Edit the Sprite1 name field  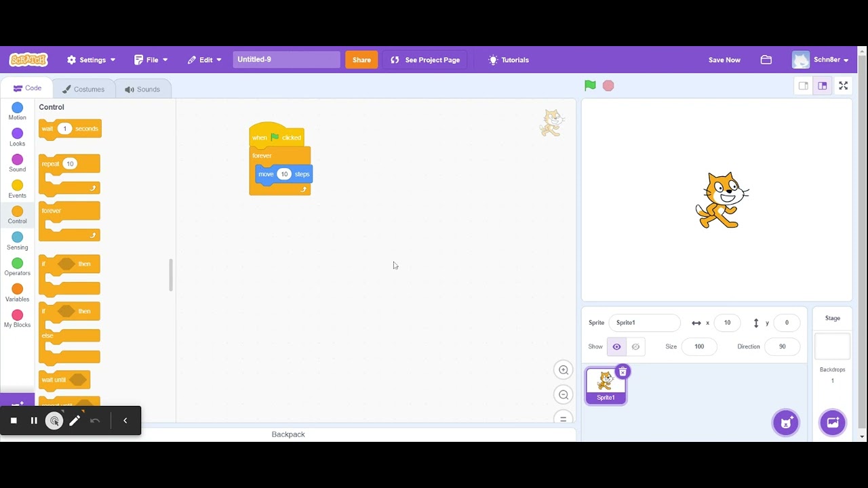coord(644,323)
